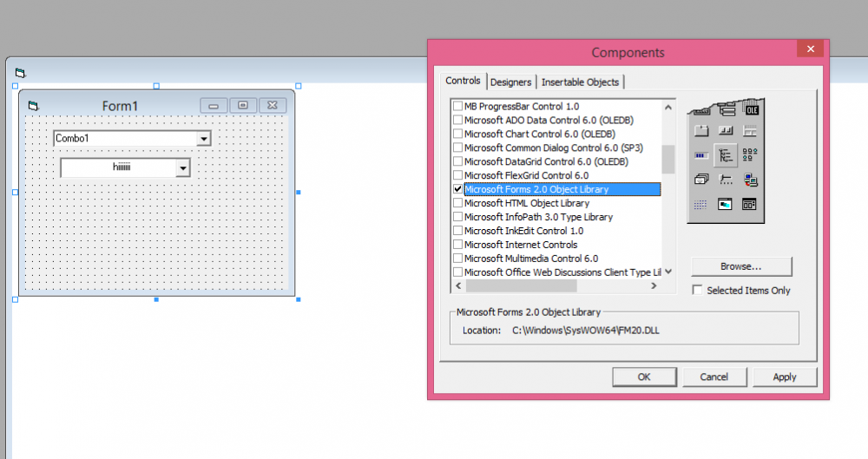Screen dimensions: 868x459
Task: Check Microsoft ADO Data Control 6.0 (OLEDB)
Action: click(x=457, y=120)
